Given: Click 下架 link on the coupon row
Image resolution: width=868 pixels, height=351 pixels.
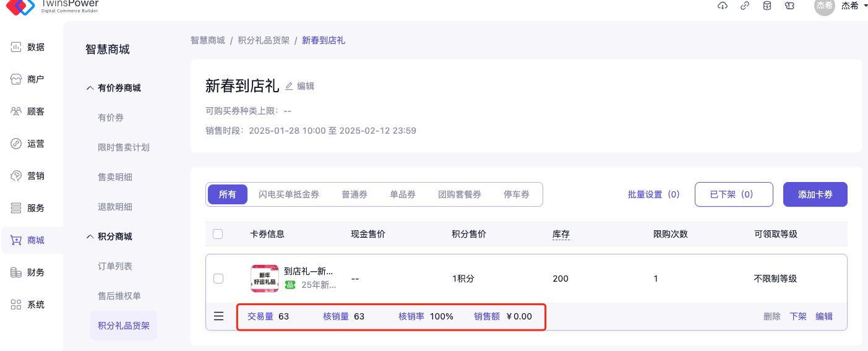Looking at the screenshot, I should 798,316.
